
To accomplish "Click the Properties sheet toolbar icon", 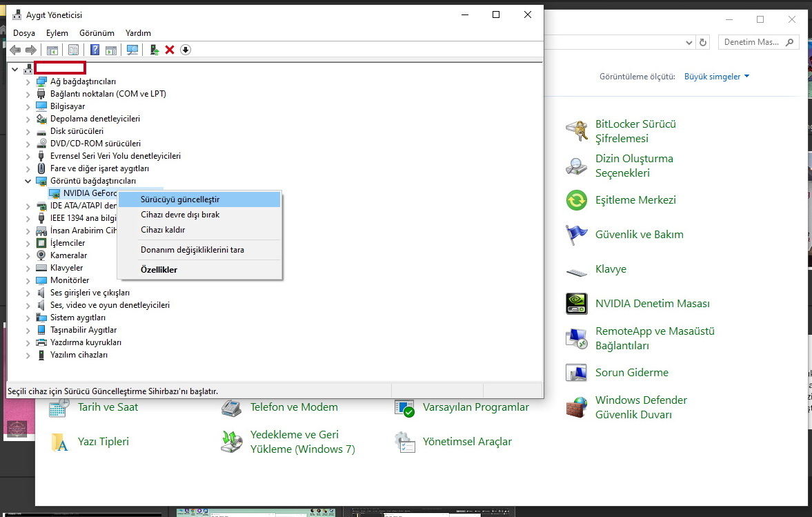I will tap(74, 50).
